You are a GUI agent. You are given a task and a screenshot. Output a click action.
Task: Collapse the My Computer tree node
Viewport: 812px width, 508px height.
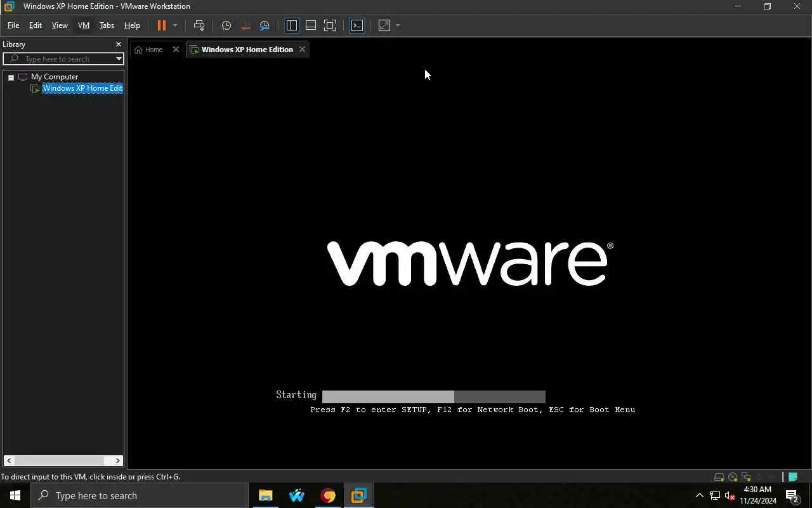pyautogui.click(x=11, y=77)
